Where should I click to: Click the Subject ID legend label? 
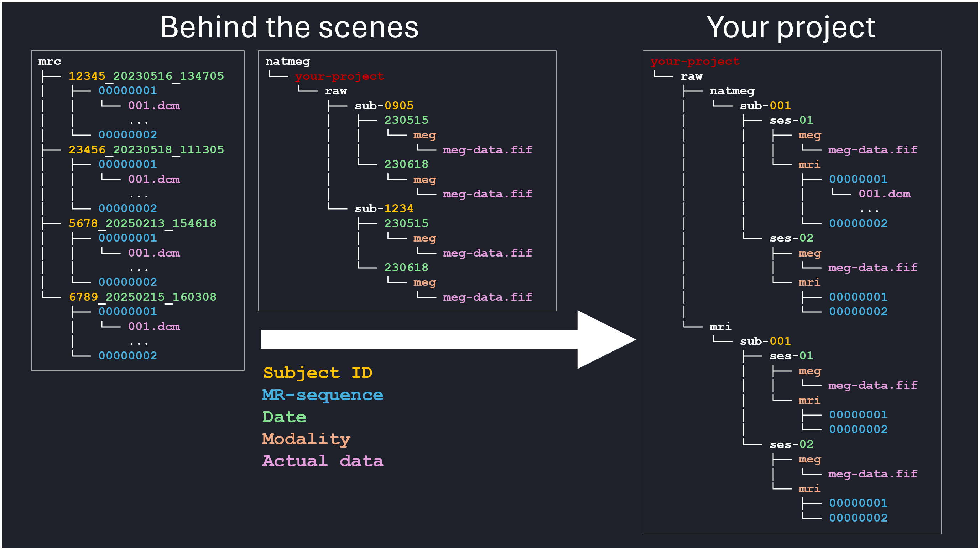[318, 372]
